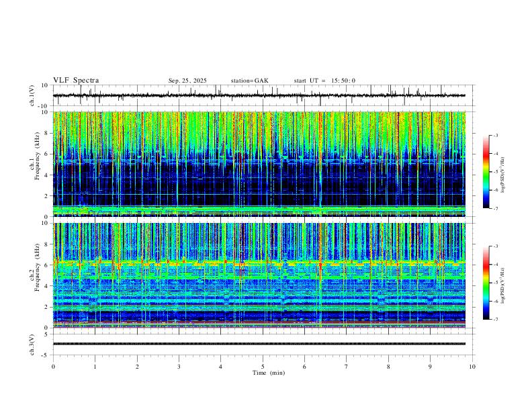This screenshot has height=411, width=532.
Task: Click the "VLF Spectra" title text
Action: point(76,81)
